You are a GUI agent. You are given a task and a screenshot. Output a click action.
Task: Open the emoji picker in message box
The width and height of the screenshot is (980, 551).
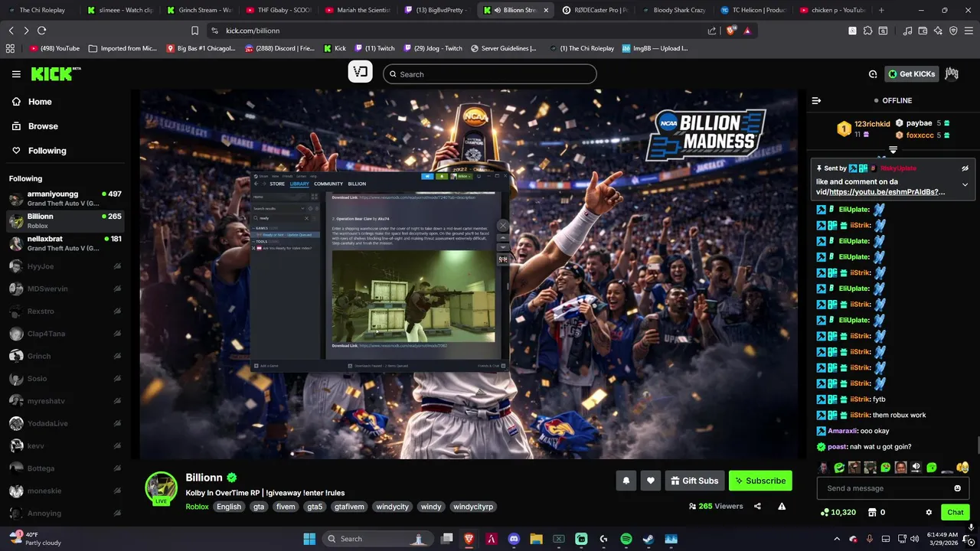(957, 488)
